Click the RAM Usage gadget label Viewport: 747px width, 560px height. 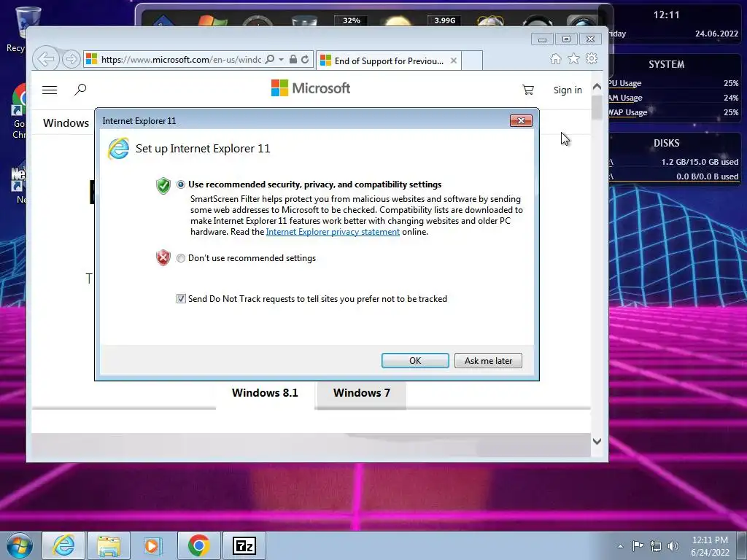coord(625,98)
